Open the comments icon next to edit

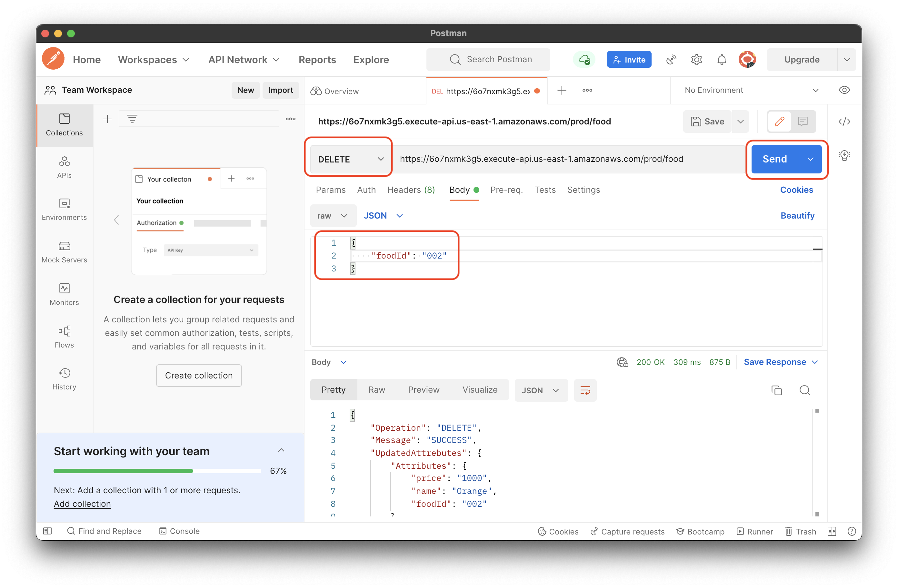tap(803, 122)
